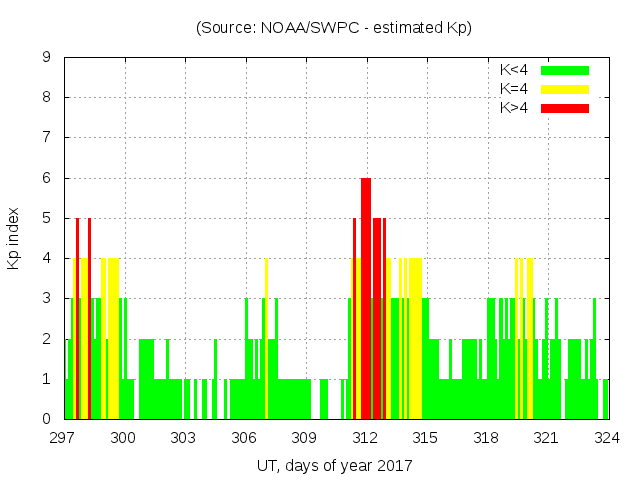This screenshot has width=640, height=480.
Task: Click the tallest red bar reaching Kp 6
Action: point(366,300)
